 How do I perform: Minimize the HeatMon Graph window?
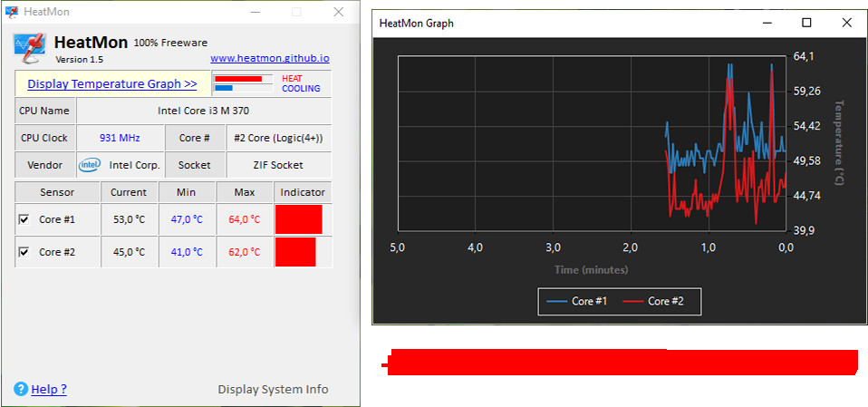[767, 23]
